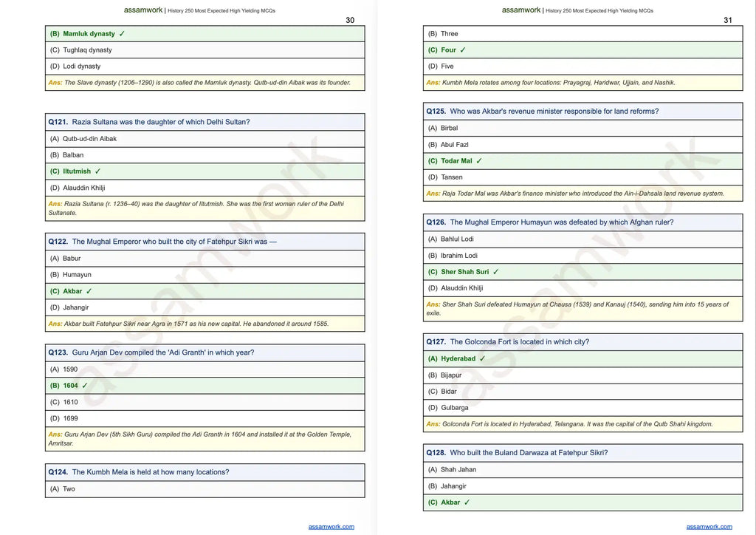This screenshot has width=756, height=535.
Task: Select option (C) Tughlaq dynasty
Action: click(205, 50)
